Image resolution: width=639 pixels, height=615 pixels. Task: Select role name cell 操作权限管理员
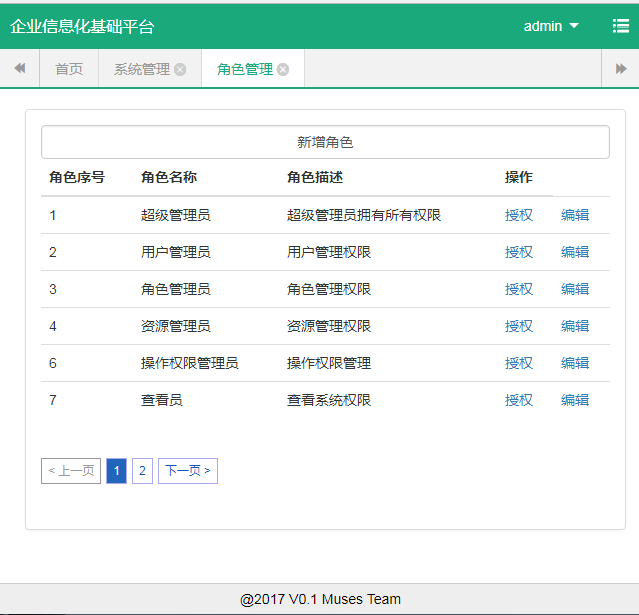(189, 363)
